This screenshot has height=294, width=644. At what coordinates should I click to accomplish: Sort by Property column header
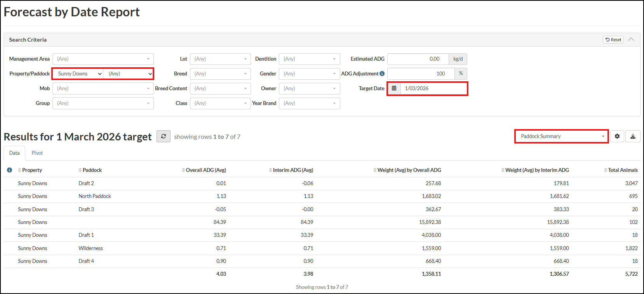(x=30, y=170)
